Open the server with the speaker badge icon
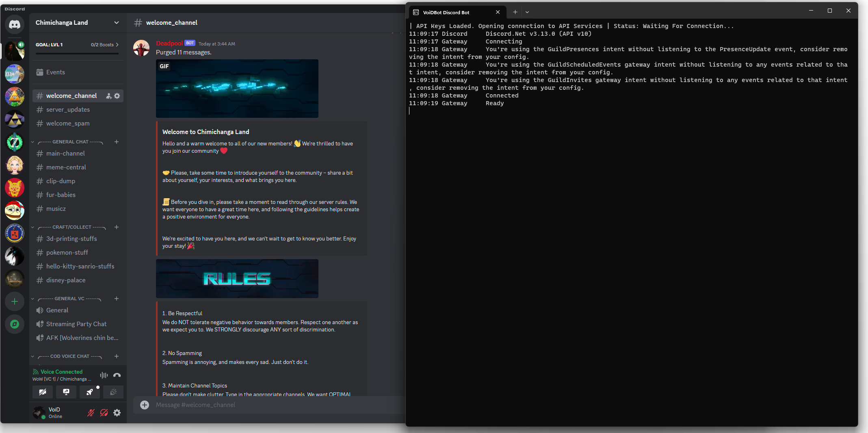This screenshot has height=433, width=868. [15, 50]
